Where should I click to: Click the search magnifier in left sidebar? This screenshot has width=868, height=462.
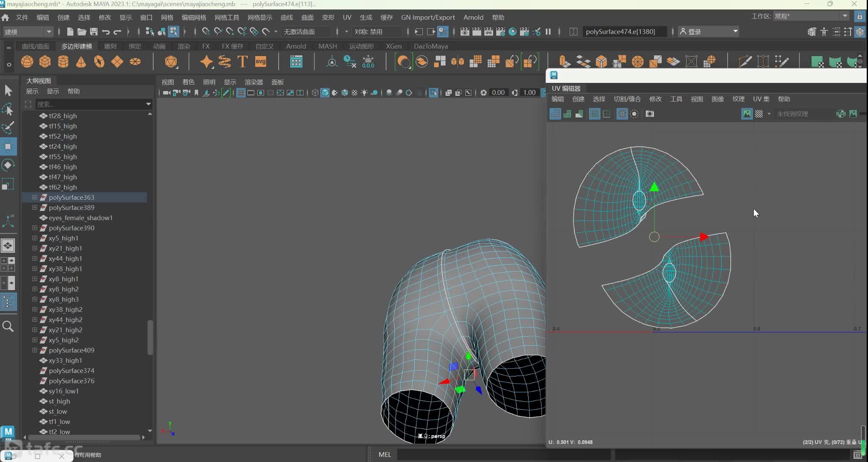tap(8, 326)
